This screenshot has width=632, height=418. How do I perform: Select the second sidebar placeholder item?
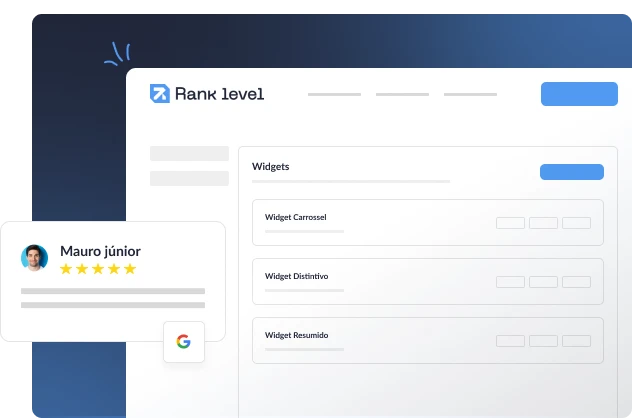tap(189, 179)
